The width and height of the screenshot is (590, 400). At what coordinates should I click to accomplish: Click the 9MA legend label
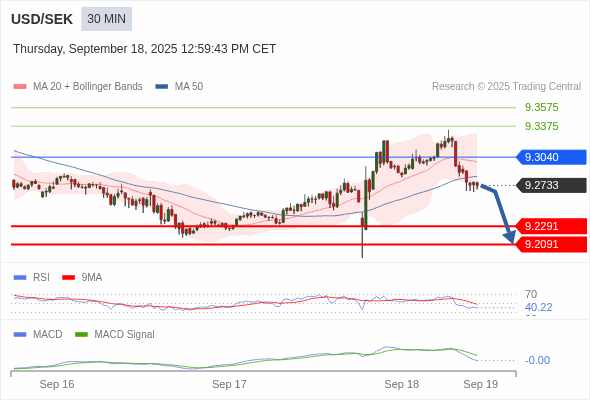click(x=92, y=278)
